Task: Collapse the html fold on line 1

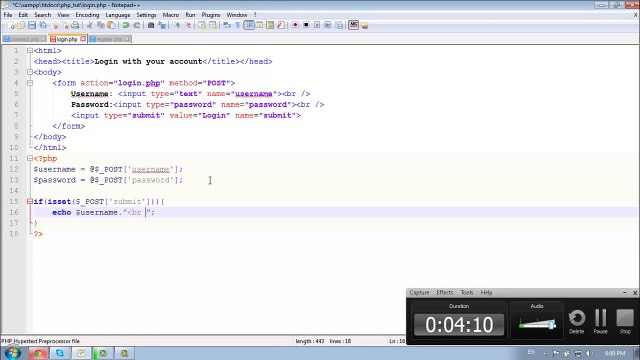Action: pyautogui.click(x=30, y=51)
